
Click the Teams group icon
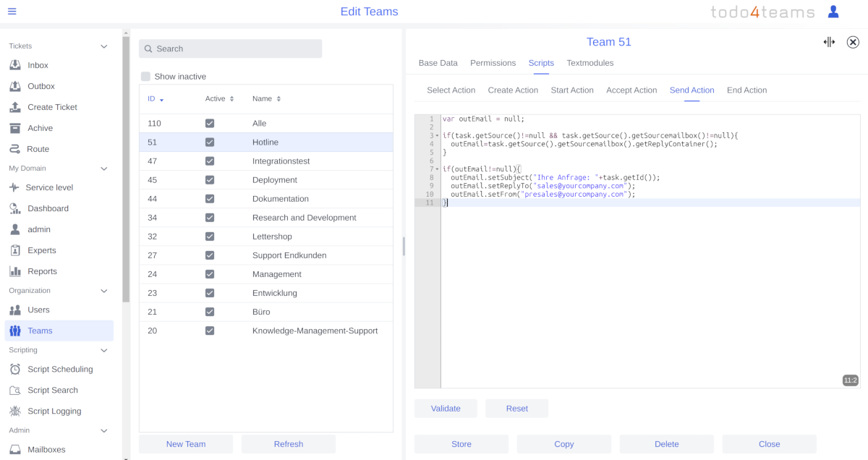coord(15,331)
